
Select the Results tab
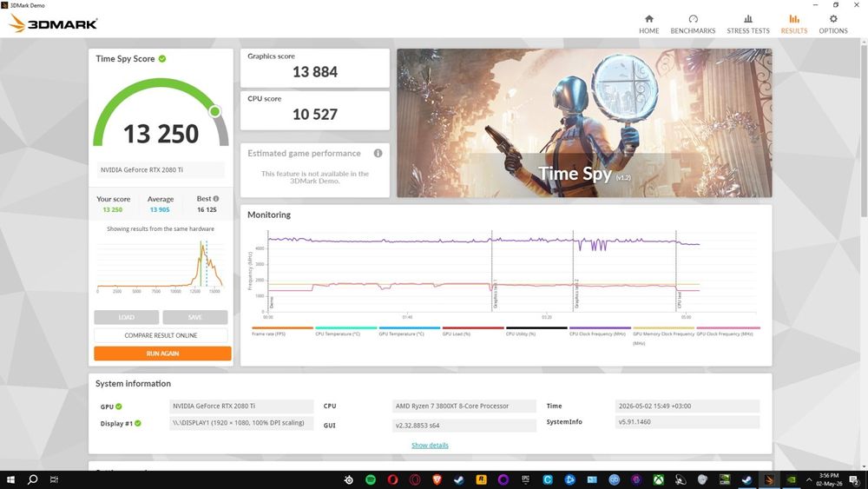click(794, 24)
